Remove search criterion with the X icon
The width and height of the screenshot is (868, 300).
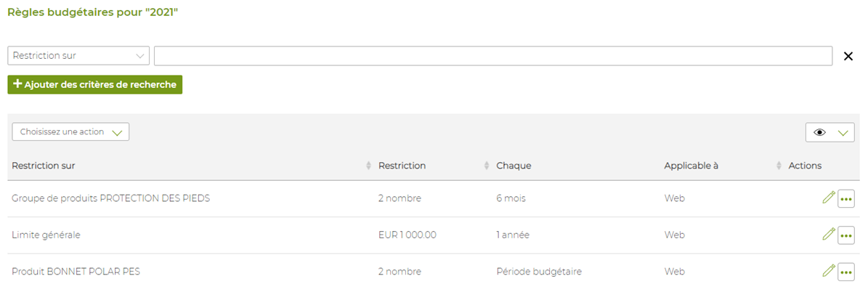pos(848,56)
